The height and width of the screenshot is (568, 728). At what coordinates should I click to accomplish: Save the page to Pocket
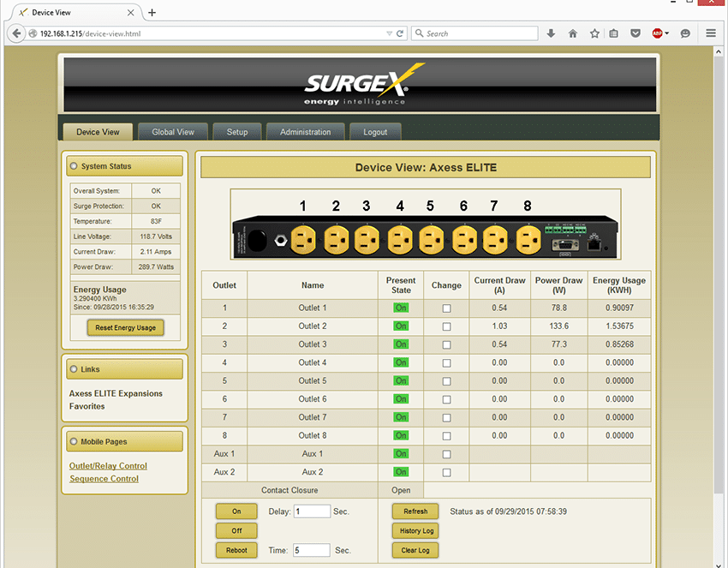click(x=636, y=33)
